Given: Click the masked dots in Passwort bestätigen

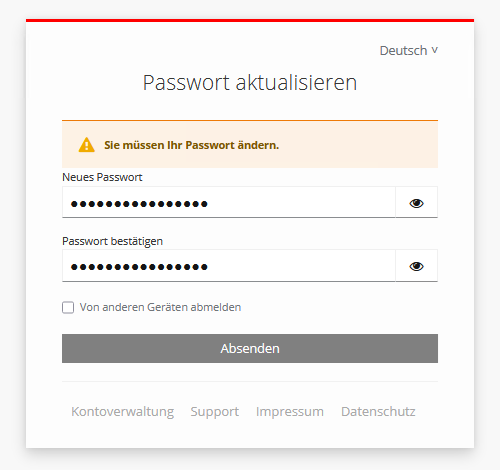Looking at the screenshot, I should (139, 267).
